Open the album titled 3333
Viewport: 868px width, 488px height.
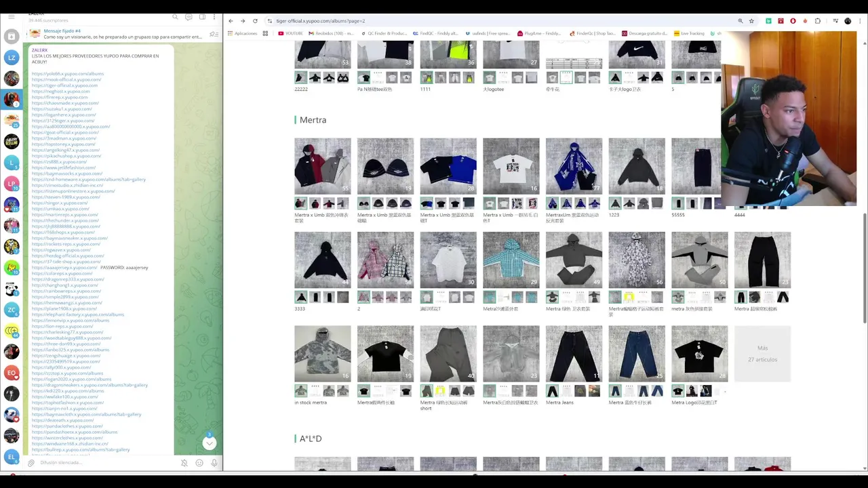[x=323, y=260]
